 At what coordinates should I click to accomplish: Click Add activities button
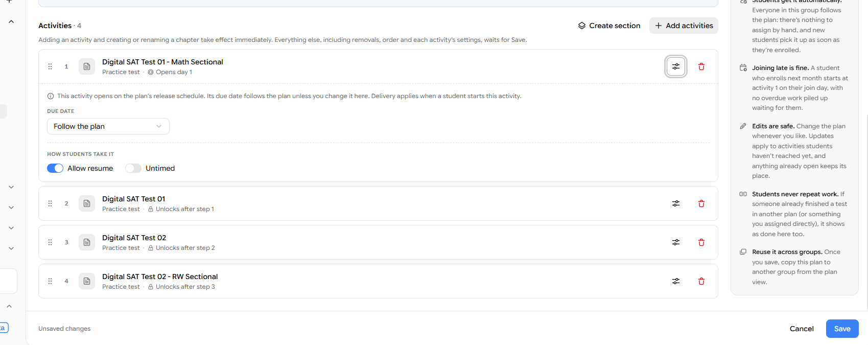[684, 26]
